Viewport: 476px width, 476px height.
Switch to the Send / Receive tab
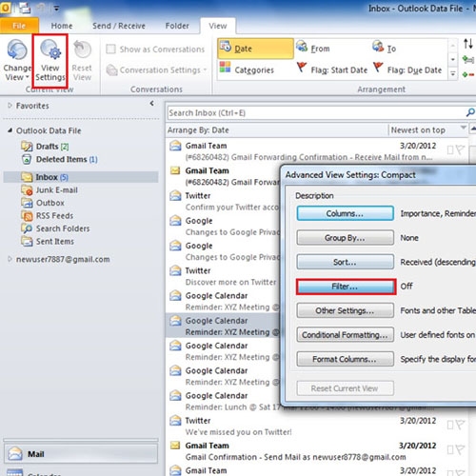(x=119, y=26)
